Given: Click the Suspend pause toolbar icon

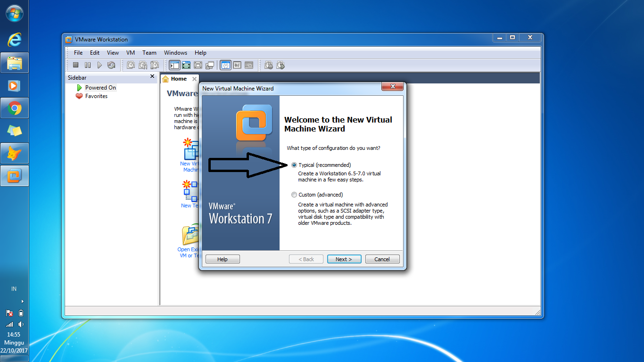Looking at the screenshot, I should (x=88, y=65).
